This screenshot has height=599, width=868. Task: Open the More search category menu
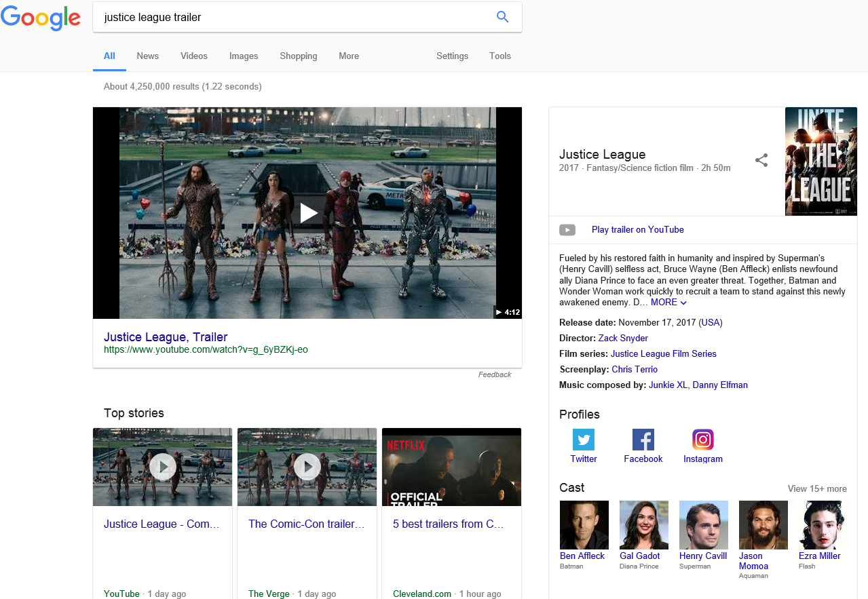(x=349, y=56)
